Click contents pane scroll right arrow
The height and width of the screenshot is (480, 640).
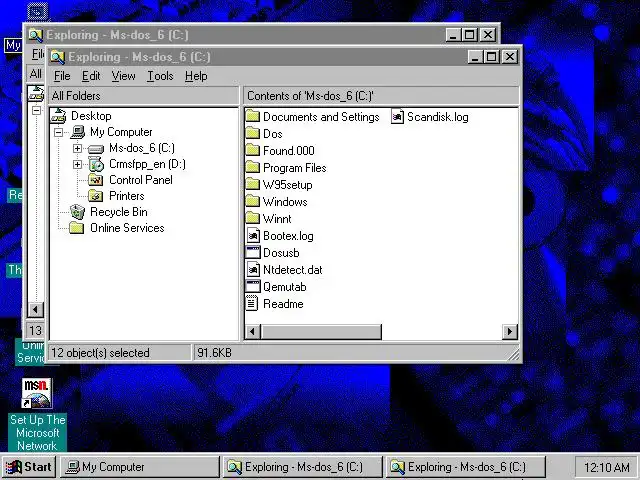[x=509, y=331]
